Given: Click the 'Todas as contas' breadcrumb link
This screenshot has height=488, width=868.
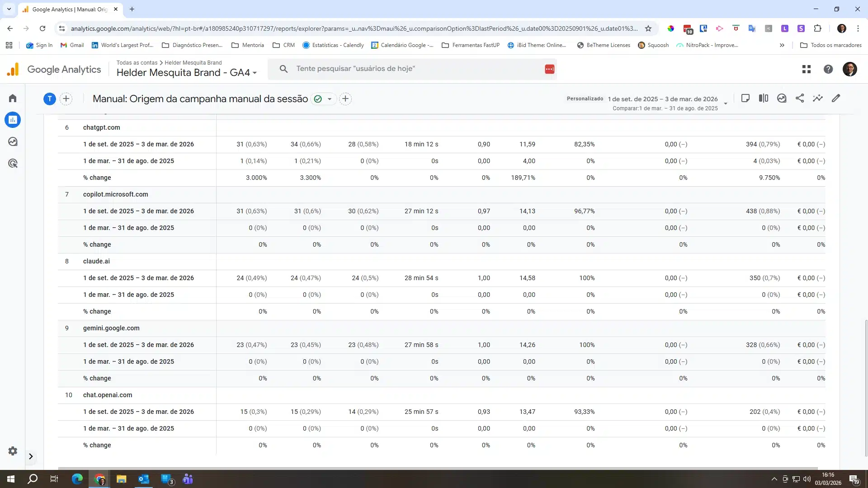Looking at the screenshot, I should pos(137,63).
